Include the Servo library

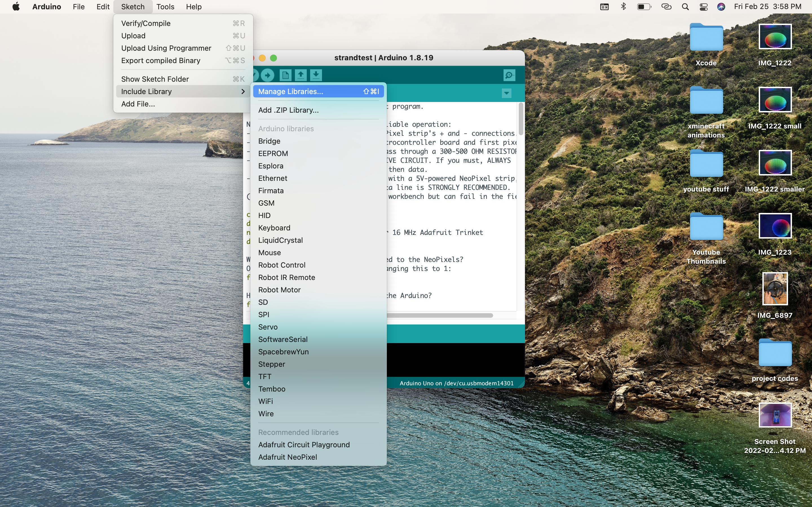268,327
